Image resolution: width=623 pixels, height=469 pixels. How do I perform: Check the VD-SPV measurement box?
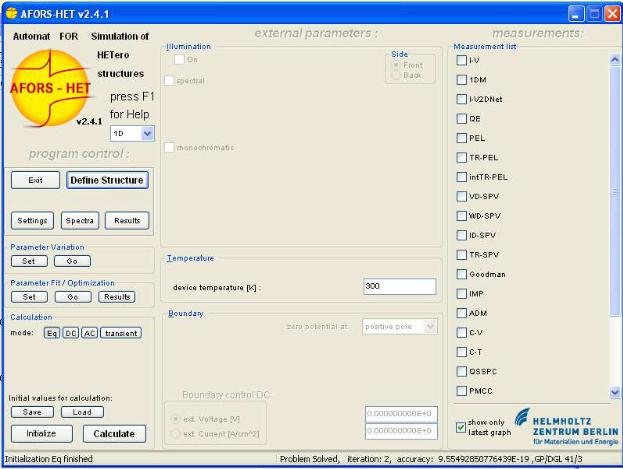click(x=461, y=196)
